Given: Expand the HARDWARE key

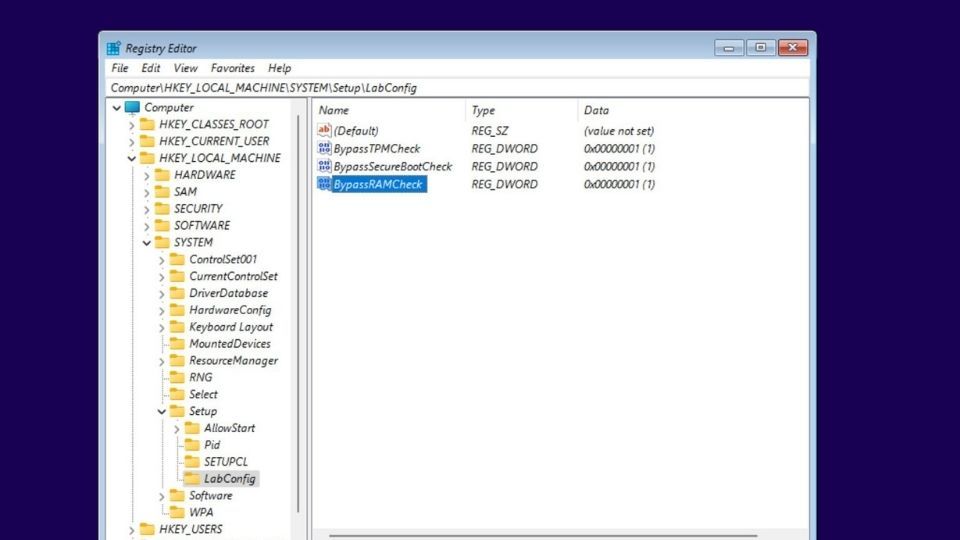Looking at the screenshot, I should [x=146, y=176].
